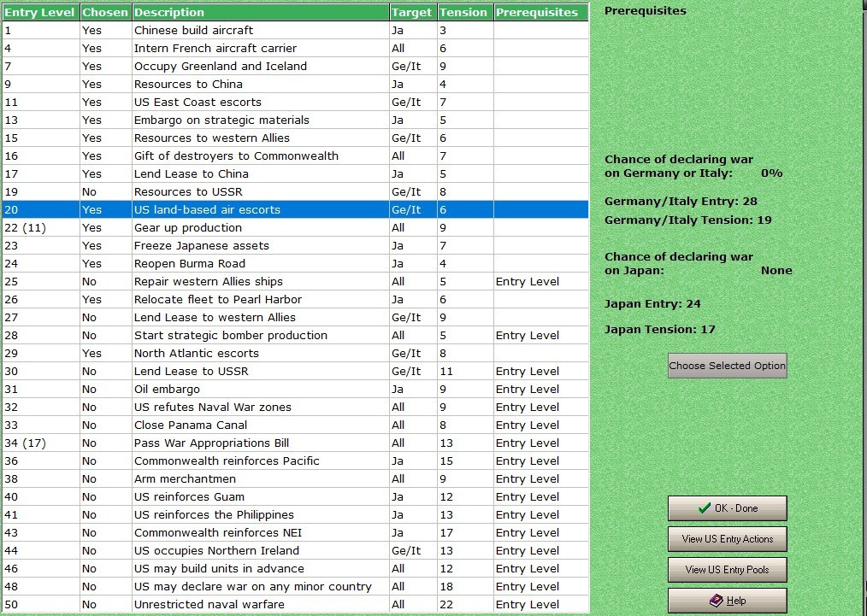Select US occupies Northern Ireland row
This screenshot has width=867, height=616.
click(295, 551)
